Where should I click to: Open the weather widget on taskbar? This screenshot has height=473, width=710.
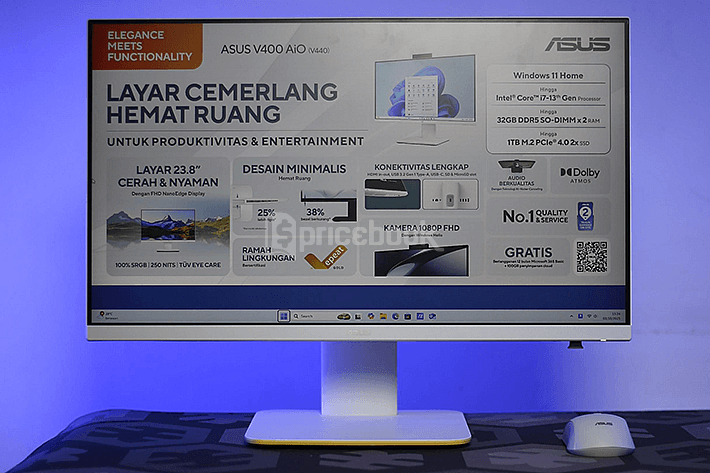pyautogui.click(x=108, y=315)
